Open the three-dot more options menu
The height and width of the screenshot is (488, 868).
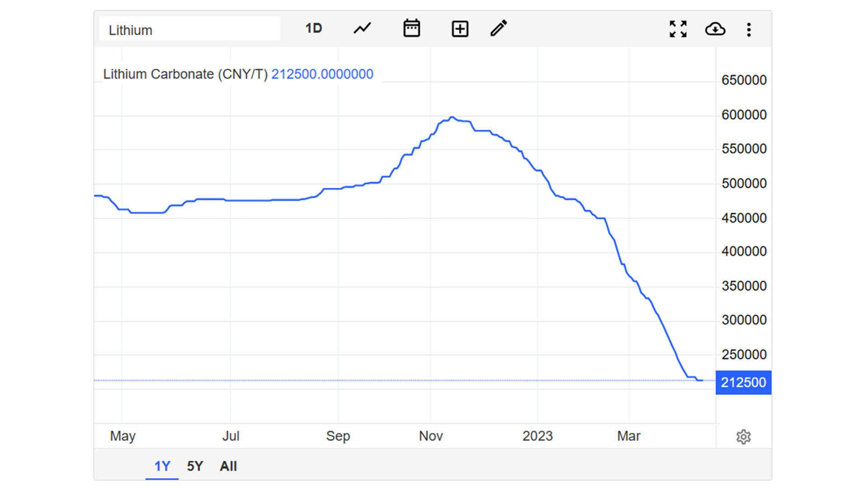click(x=749, y=30)
